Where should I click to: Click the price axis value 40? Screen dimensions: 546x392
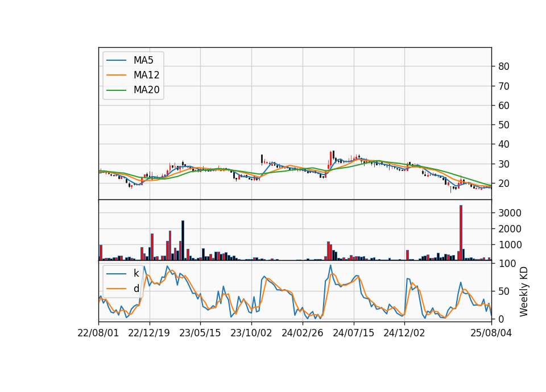(x=503, y=144)
